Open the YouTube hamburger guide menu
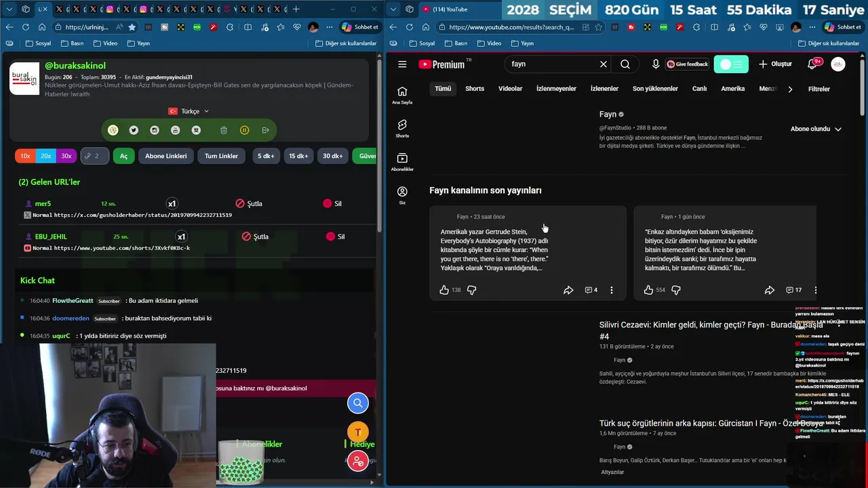868x488 pixels. click(402, 64)
